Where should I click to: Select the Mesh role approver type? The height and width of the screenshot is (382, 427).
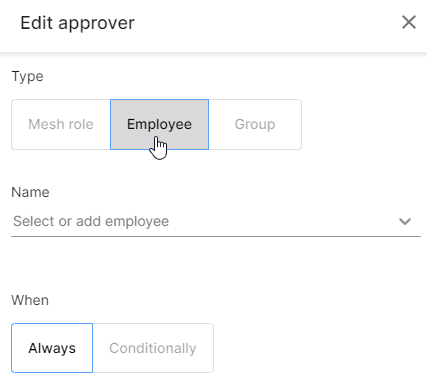tap(61, 124)
